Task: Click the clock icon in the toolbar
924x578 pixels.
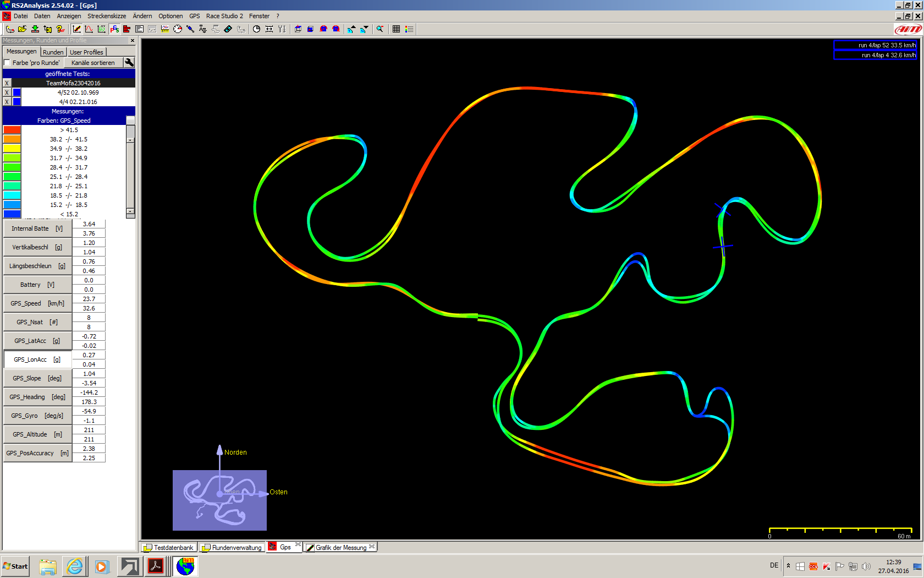Action: tap(256, 29)
